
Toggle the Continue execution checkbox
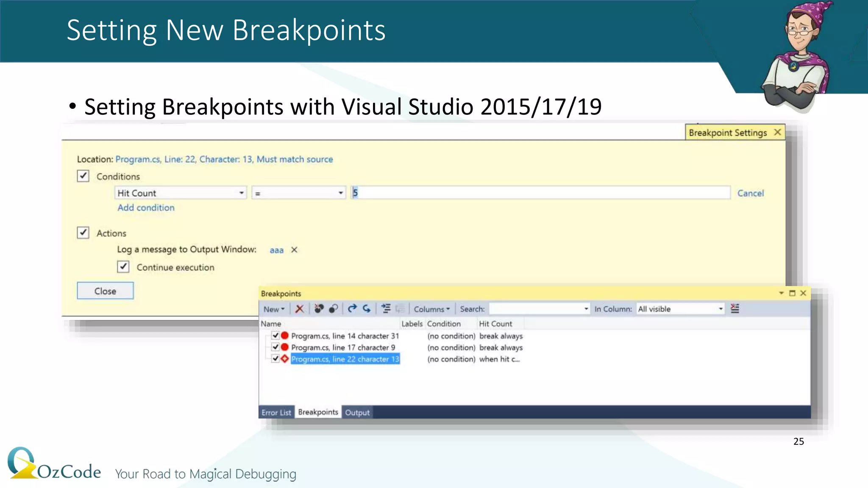(x=123, y=267)
